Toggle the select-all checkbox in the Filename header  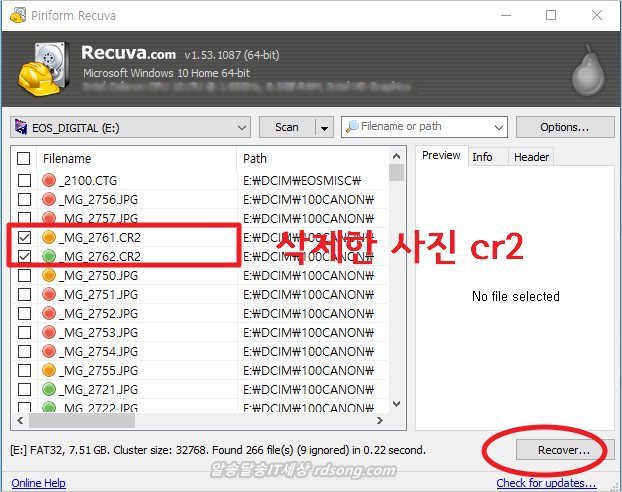pyautogui.click(x=24, y=159)
